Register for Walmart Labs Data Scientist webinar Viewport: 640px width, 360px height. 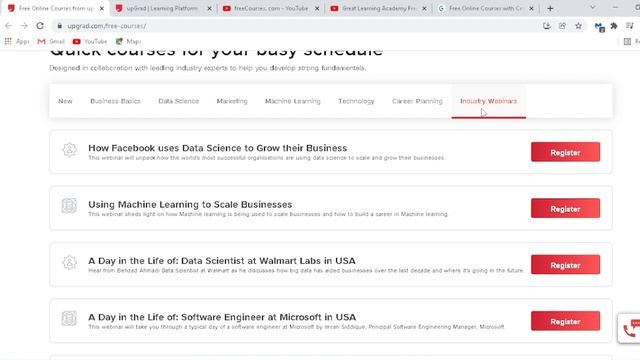point(565,265)
